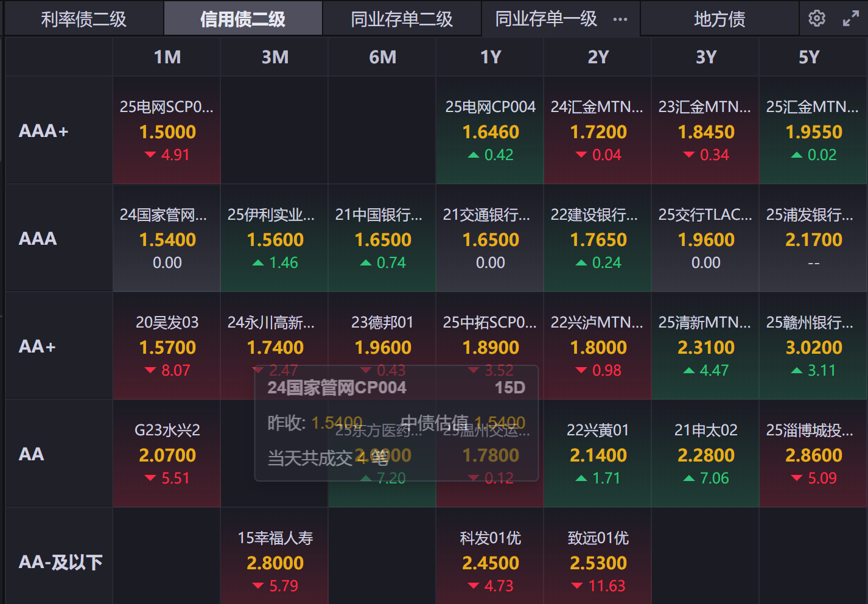Select the 致远01优 bond cell

coord(598,561)
